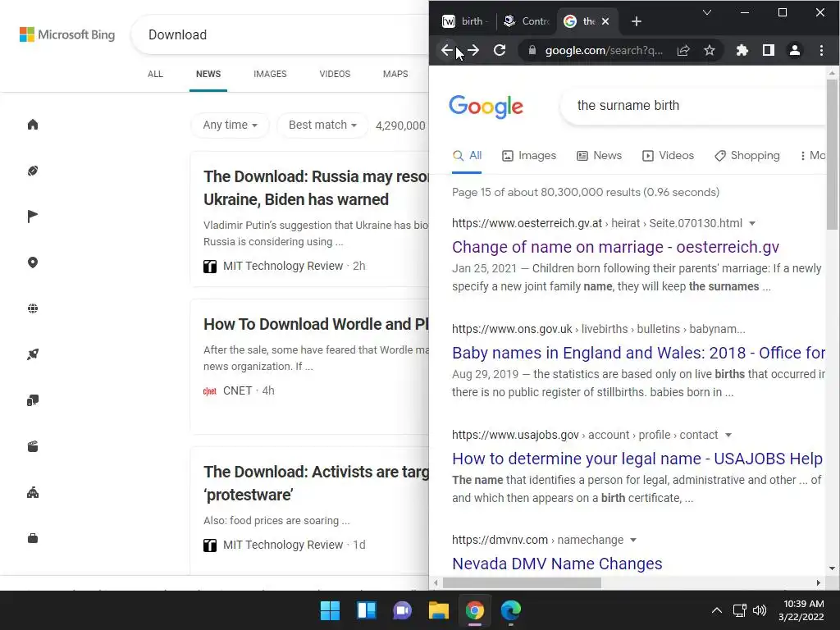Reload the Google search page

pyautogui.click(x=500, y=50)
